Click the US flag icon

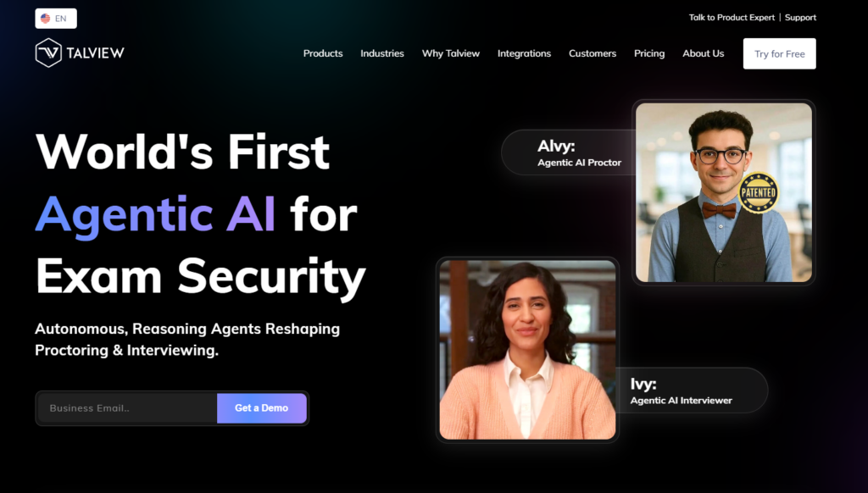point(46,19)
